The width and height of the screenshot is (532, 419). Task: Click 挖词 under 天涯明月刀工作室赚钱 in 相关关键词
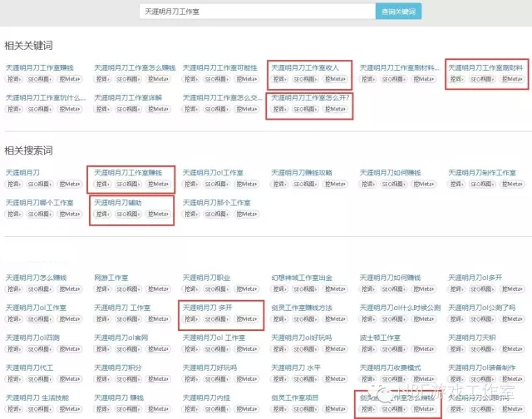(14, 79)
